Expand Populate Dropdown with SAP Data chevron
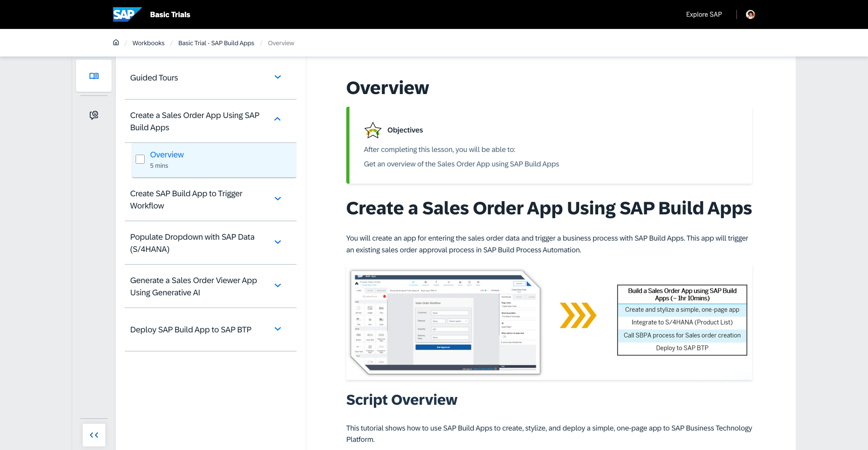This screenshot has width=868, height=450. 278,242
